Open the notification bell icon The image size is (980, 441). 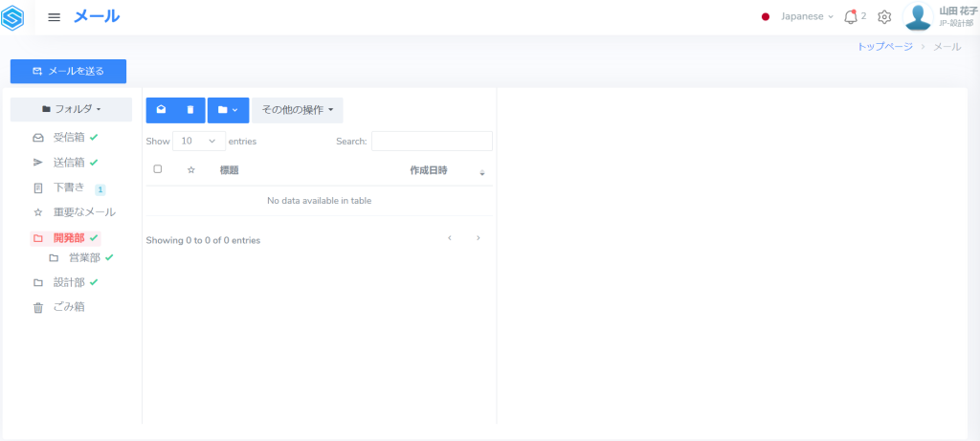850,17
